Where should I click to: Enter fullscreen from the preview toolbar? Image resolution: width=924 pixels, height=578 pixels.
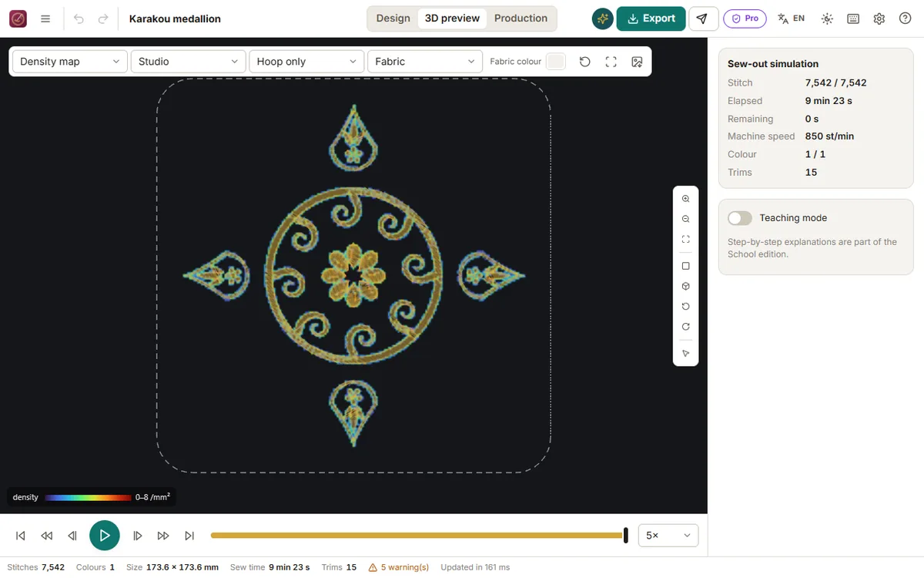[x=611, y=62]
